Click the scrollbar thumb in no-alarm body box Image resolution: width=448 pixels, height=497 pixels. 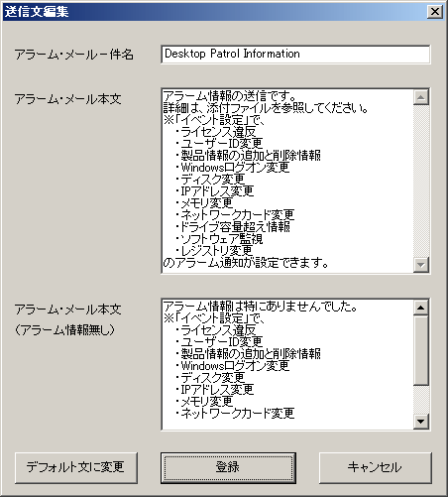pyautogui.click(x=421, y=350)
